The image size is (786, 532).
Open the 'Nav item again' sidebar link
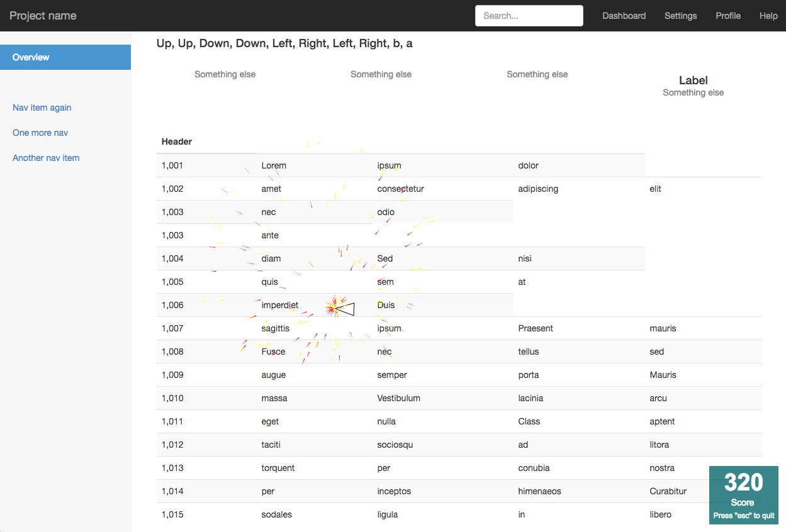[x=42, y=108]
